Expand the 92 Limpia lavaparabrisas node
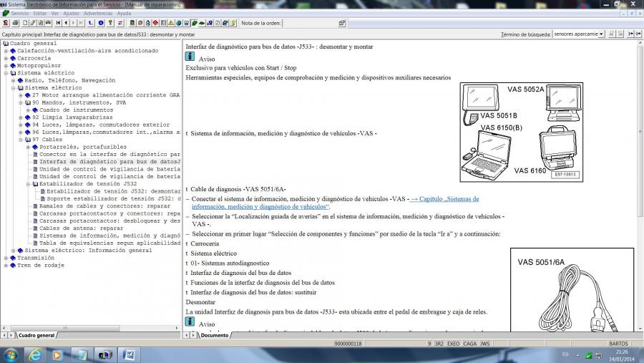This screenshot has height=363, width=644. [21, 117]
